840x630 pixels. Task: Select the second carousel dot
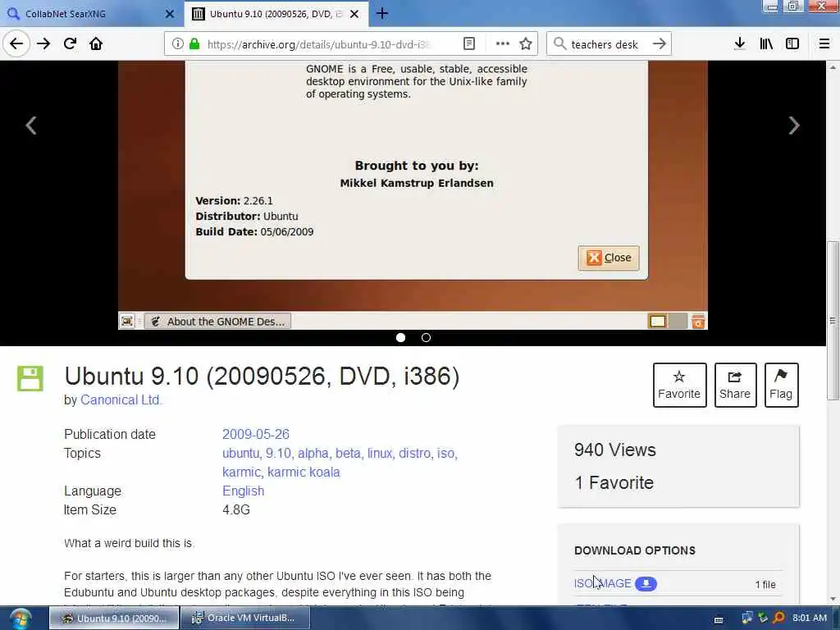click(x=426, y=337)
